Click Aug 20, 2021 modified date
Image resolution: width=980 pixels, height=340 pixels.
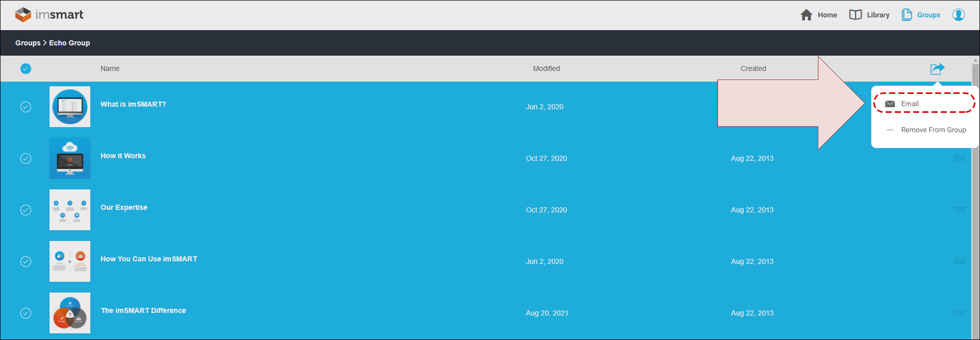(x=547, y=313)
